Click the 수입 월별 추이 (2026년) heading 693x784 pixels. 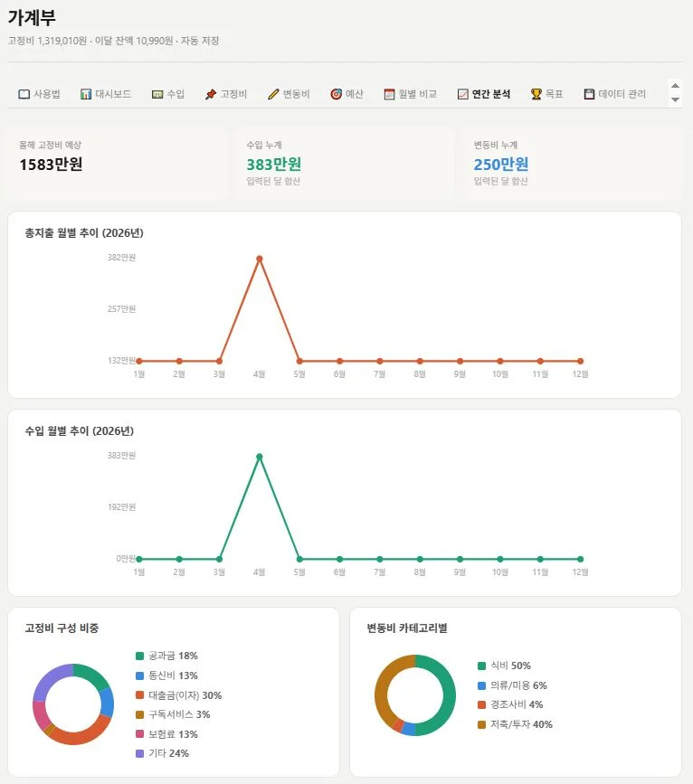point(79,431)
